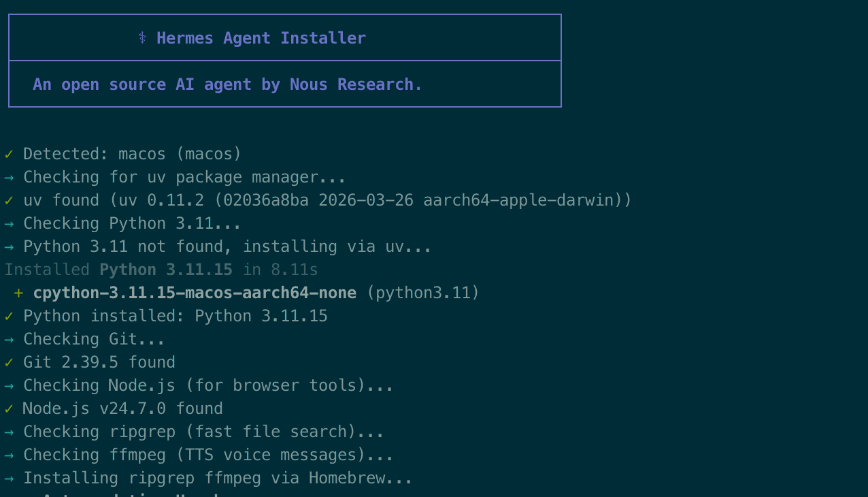The height and width of the screenshot is (497, 868).
Task: Click the checkmark beside "Python installed"
Action: coord(9,317)
